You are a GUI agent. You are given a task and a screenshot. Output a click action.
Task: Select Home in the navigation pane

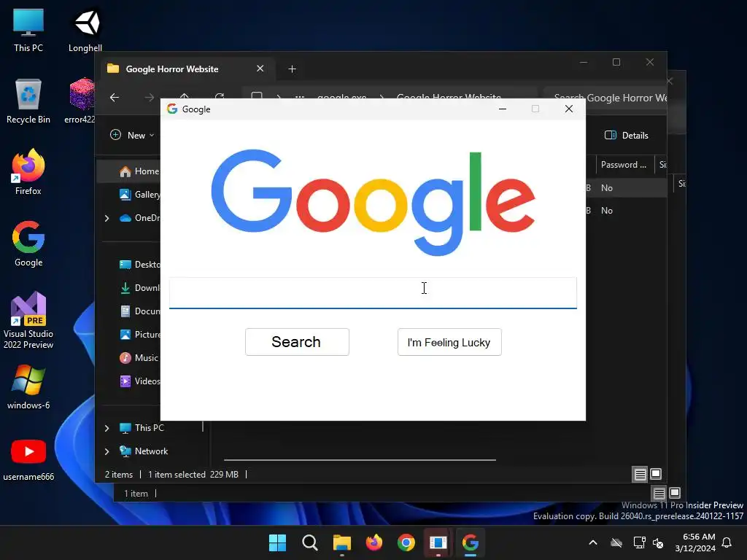click(x=128, y=171)
